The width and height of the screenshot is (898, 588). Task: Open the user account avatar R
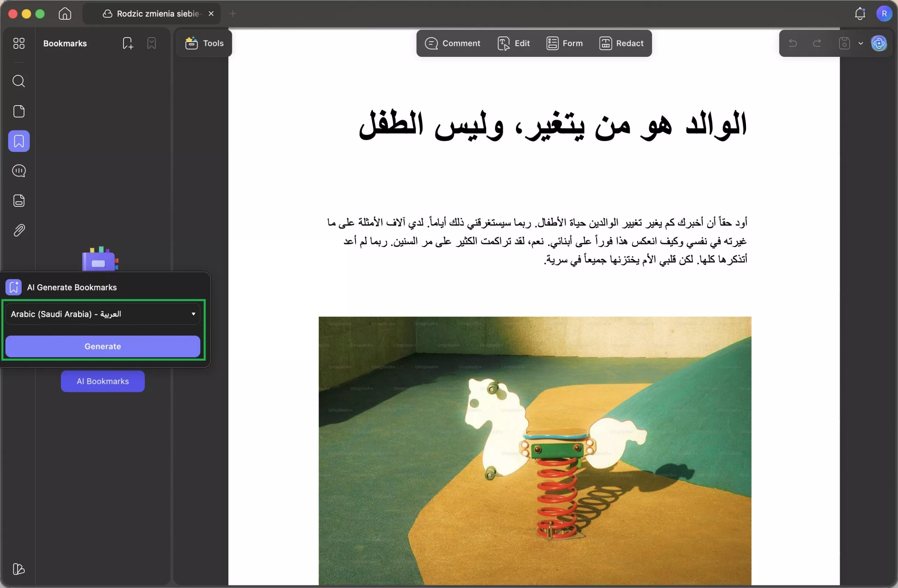pos(884,14)
